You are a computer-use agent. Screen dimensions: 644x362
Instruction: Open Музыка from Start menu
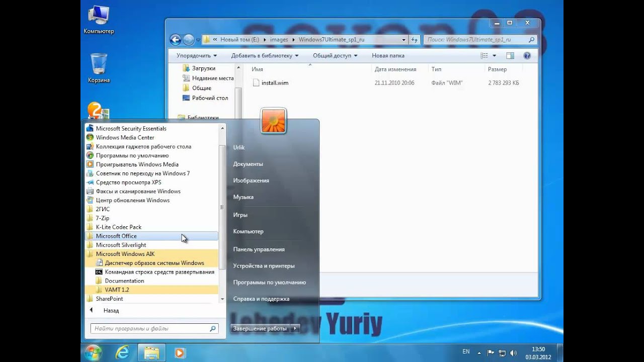pyautogui.click(x=244, y=197)
